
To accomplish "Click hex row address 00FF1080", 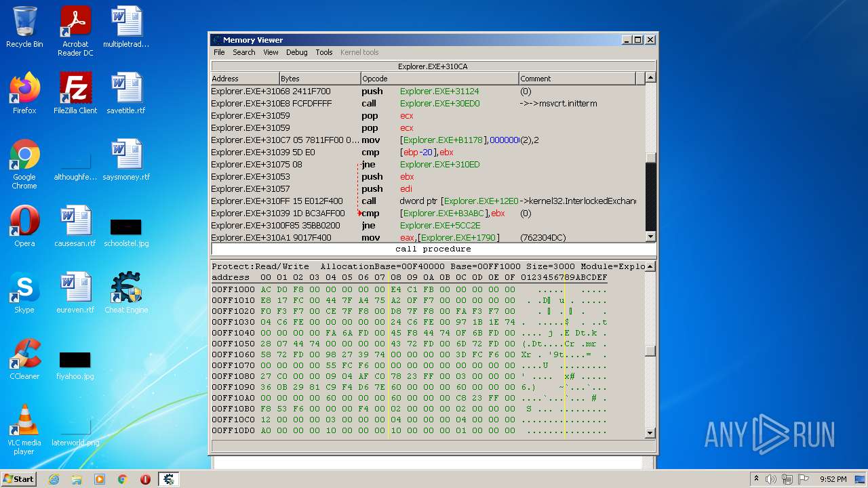I will (233, 376).
